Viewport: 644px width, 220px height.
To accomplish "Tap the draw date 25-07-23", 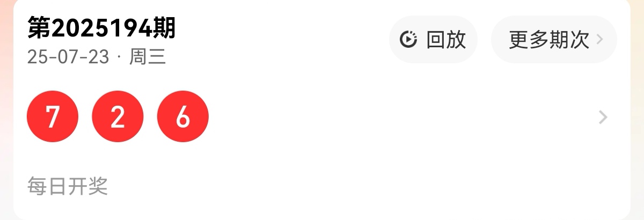I will click(68, 56).
